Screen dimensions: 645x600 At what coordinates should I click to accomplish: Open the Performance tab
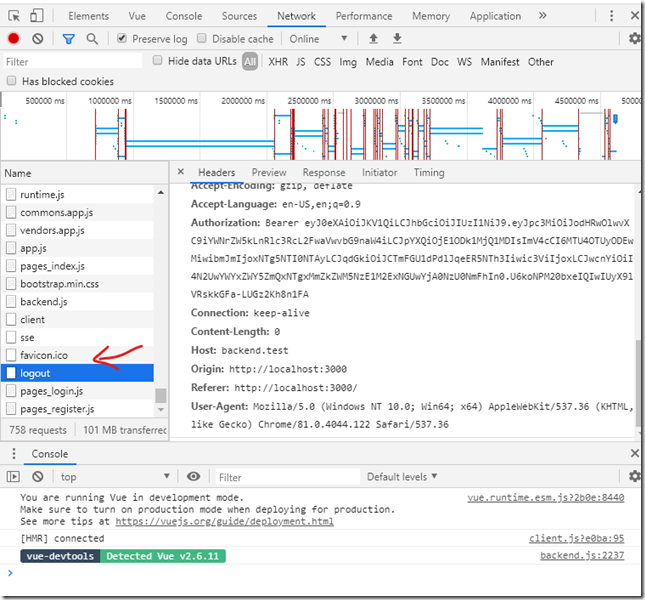tap(364, 16)
